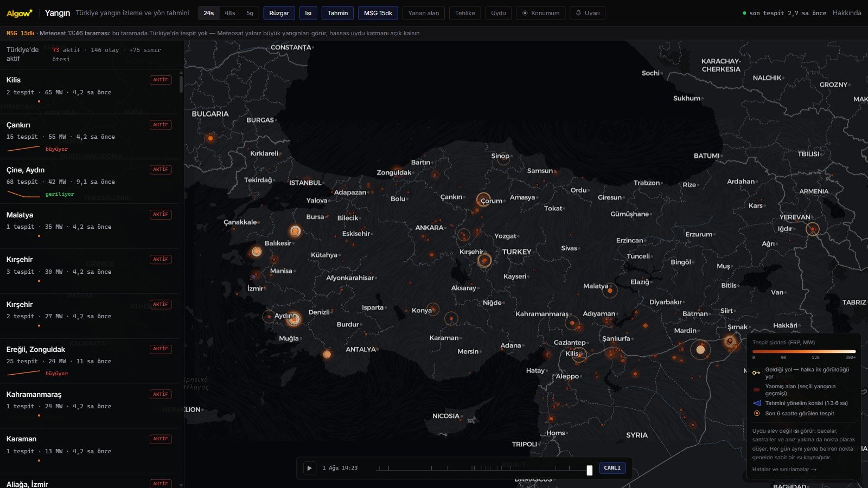The height and width of the screenshot is (488, 868).
Task: Click the AKTİF badge on the Malatya row
Action: (x=161, y=214)
